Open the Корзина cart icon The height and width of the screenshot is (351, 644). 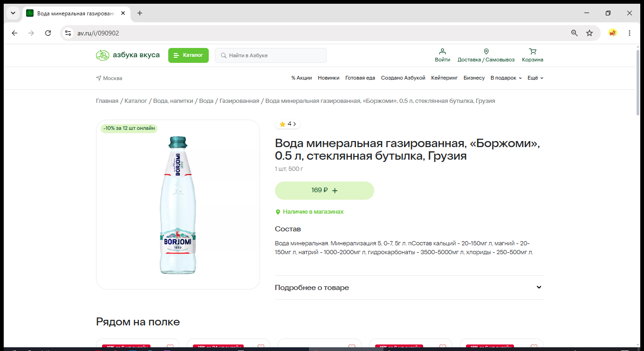click(533, 55)
